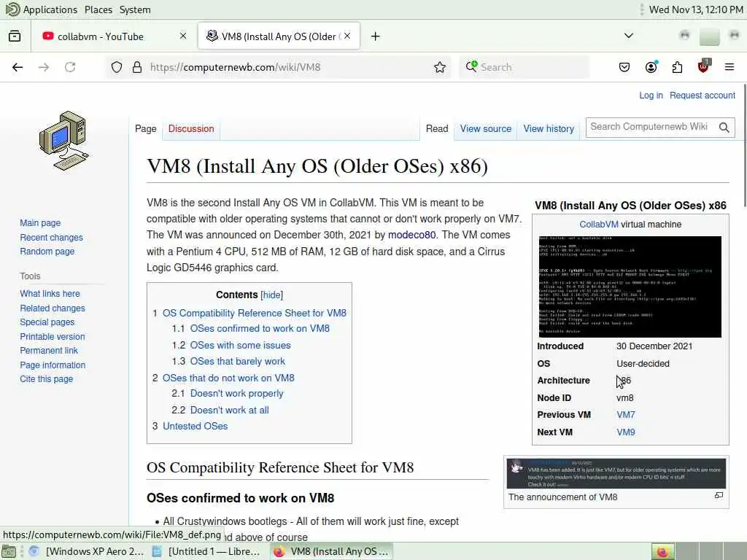Jump to Untested OSes section

point(195,426)
